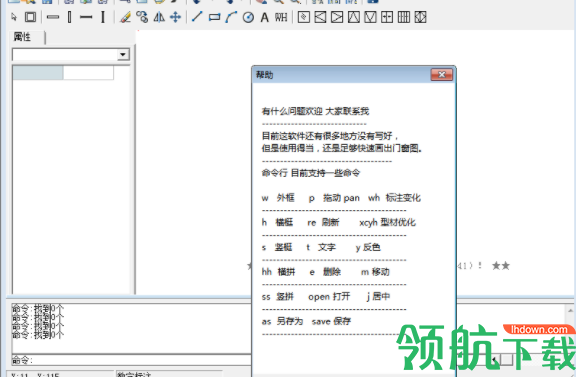Click the 'as 另存为' command entry
The height and width of the screenshot is (377, 576).
click(x=282, y=321)
